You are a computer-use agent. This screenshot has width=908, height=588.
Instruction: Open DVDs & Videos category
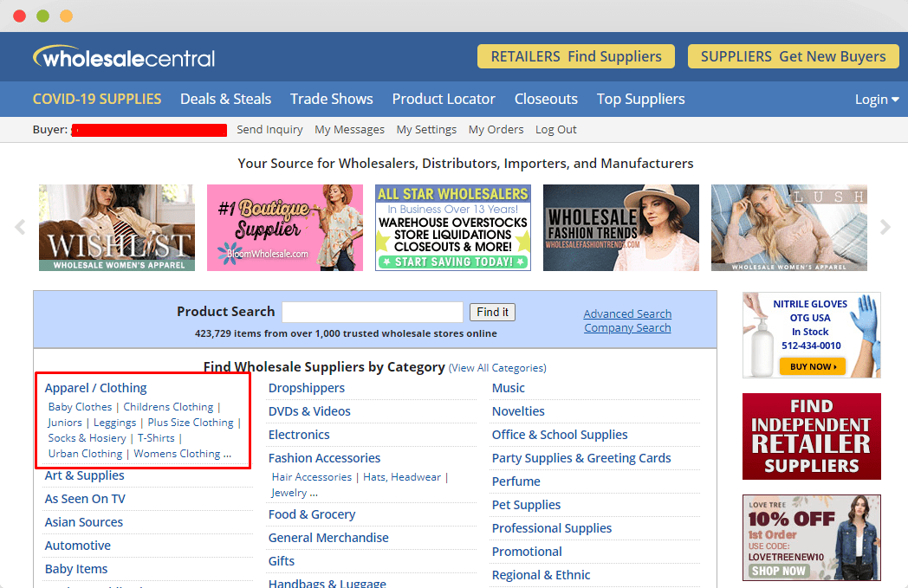(x=309, y=411)
